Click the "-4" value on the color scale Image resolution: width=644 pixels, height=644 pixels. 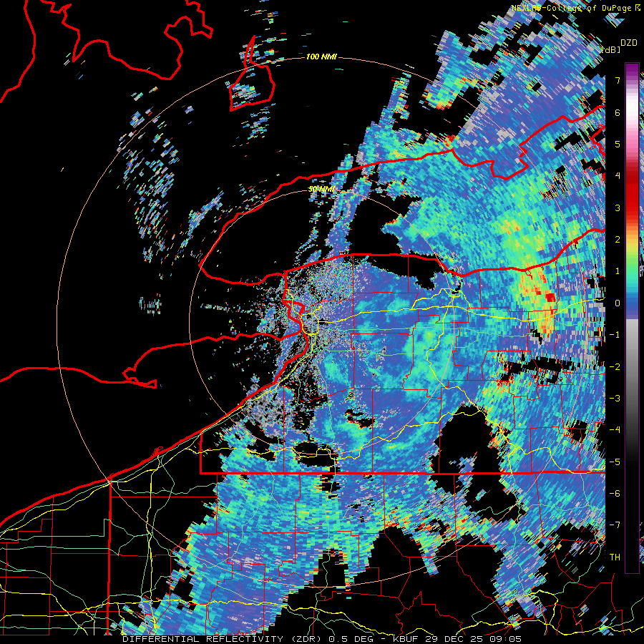(x=615, y=430)
